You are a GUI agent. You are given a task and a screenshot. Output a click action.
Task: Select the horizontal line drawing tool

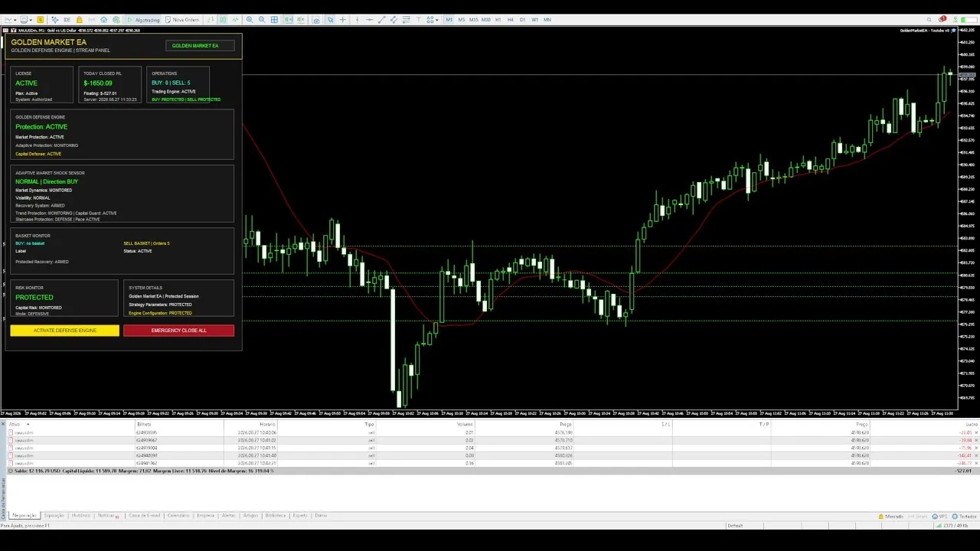(369, 20)
